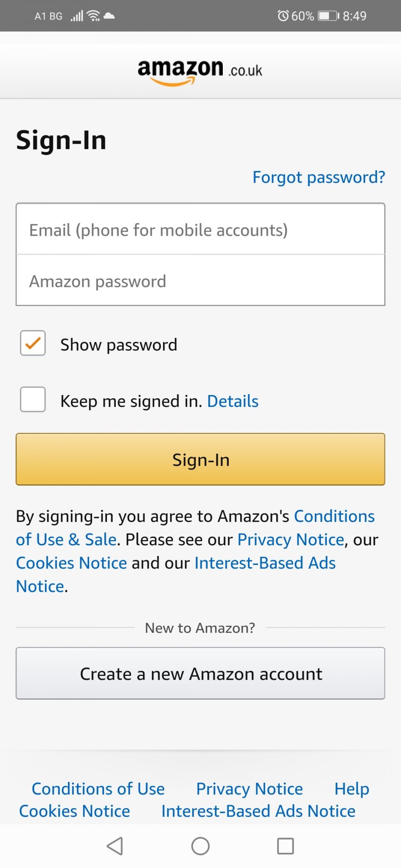
Task: Open footer Conditions of Use link
Action: pos(98,789)
